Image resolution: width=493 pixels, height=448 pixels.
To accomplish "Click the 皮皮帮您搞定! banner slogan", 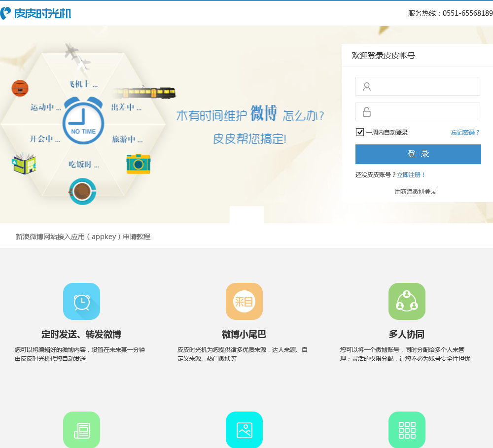I will (249, 138).
